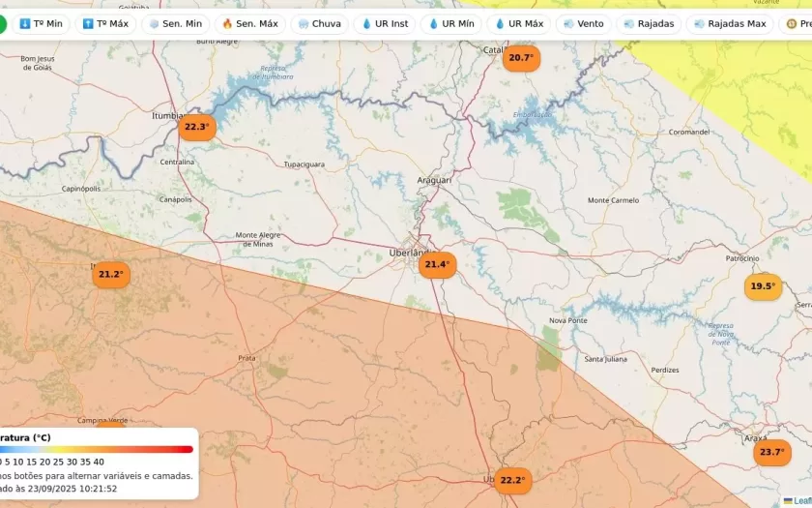This screenshot has height=508, width=812.
Task: Click the green circle button at top left
Action: point(2,23)
